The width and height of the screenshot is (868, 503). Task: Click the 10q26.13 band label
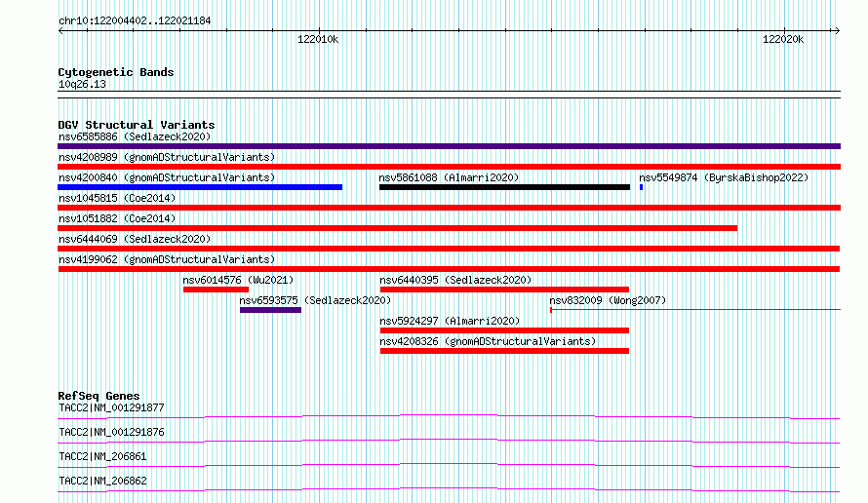click(x=82, y=84)
